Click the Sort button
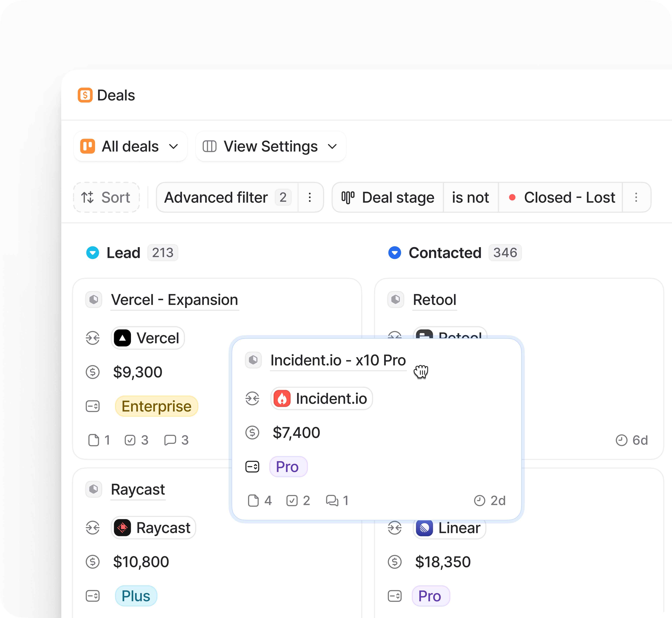The height and width of the screenshot is (618, 672). tap(106, 197)
